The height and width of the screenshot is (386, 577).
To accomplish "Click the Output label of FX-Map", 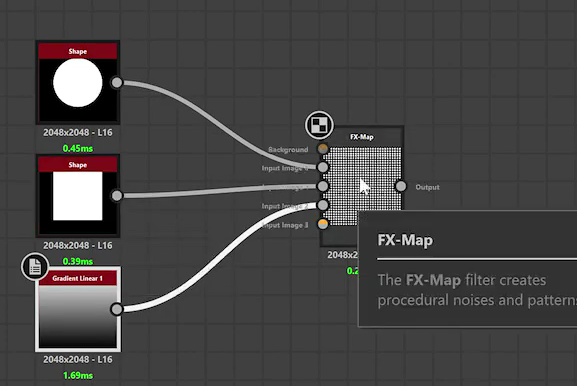I will click(427, 187).
